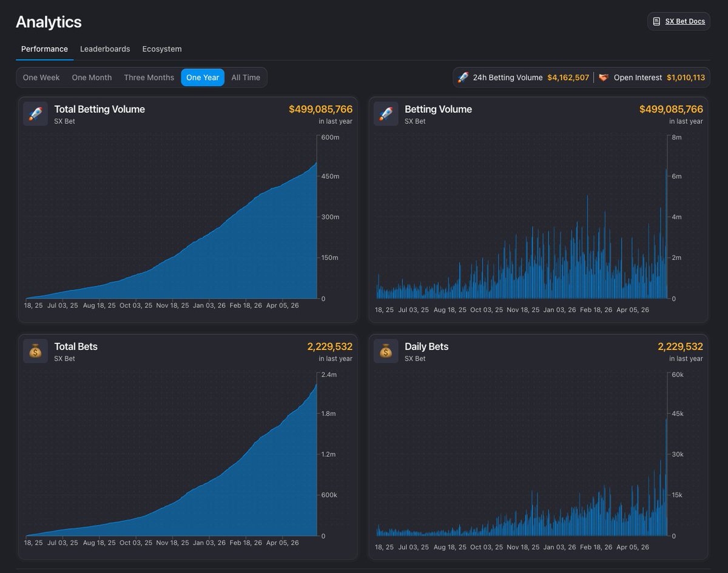728x573 pixels.
Task: Switch to the Leaderboards tab
Action: click(105, 49)
